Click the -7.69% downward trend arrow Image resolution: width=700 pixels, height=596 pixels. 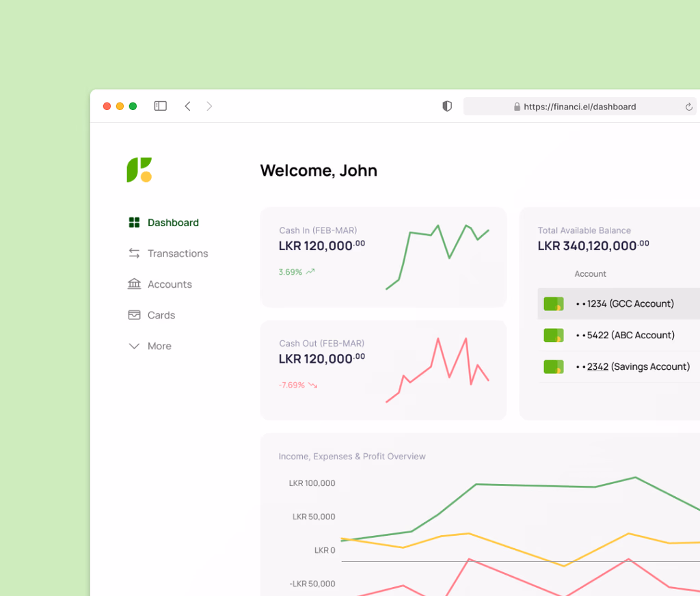[x=312, y=385]
